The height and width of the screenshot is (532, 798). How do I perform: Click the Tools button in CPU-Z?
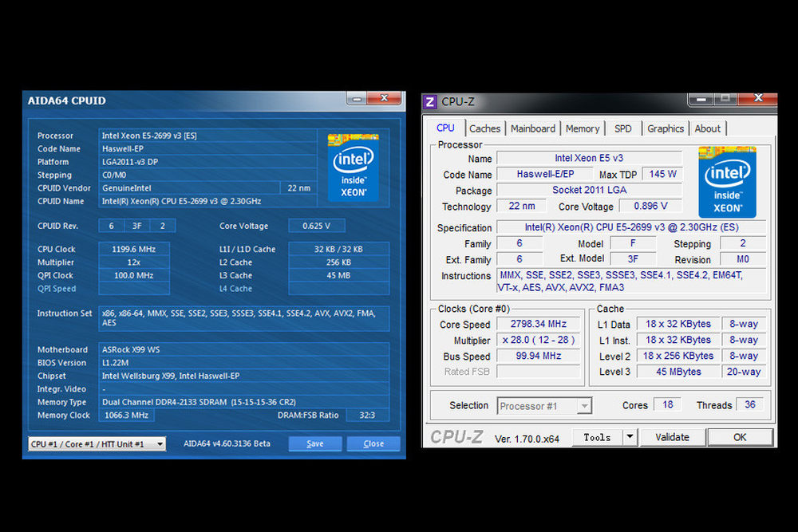point(598,437)
